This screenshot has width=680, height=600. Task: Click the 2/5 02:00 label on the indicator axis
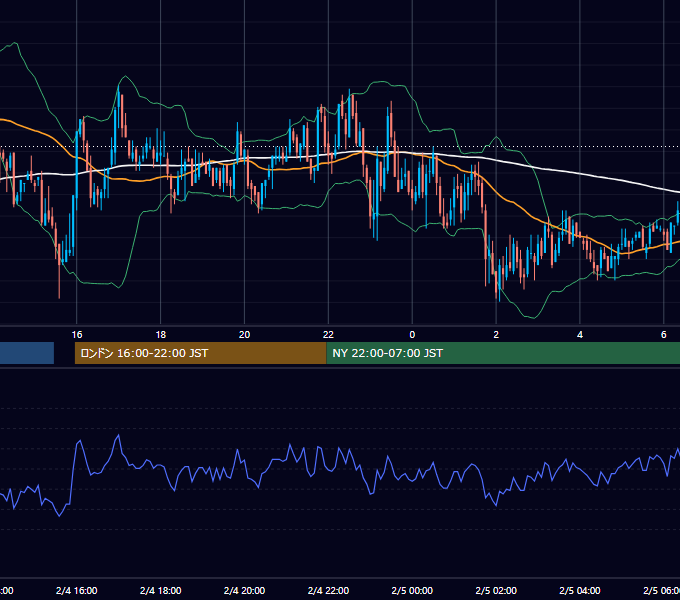point(496,591)
